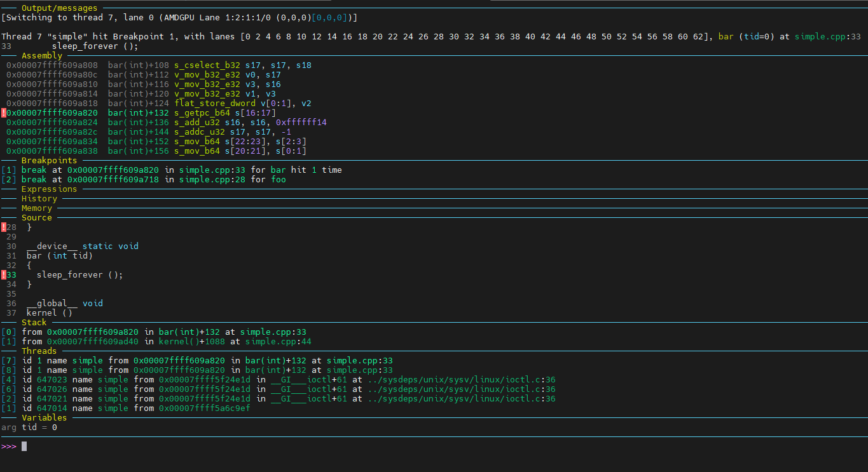Click the Variables section header
This screenshot has height=472, width=868.
click(44, 418)
